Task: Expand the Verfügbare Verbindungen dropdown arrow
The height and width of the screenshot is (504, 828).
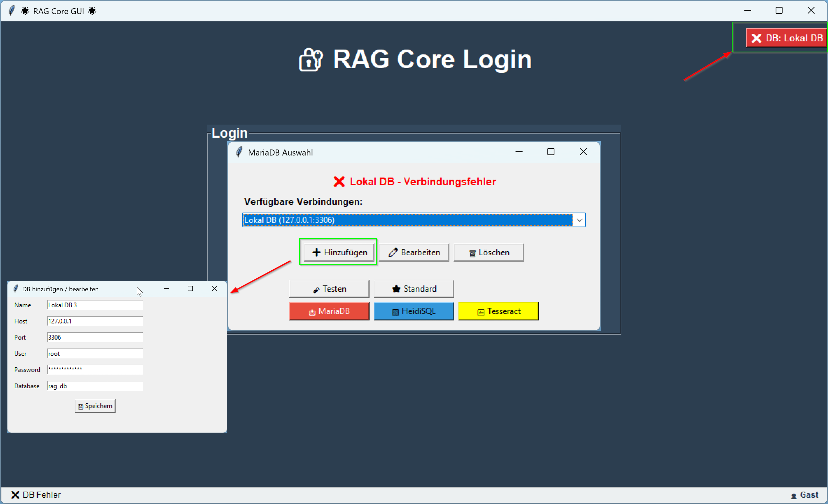Action: pyautogui.click(x=579, y=220)
